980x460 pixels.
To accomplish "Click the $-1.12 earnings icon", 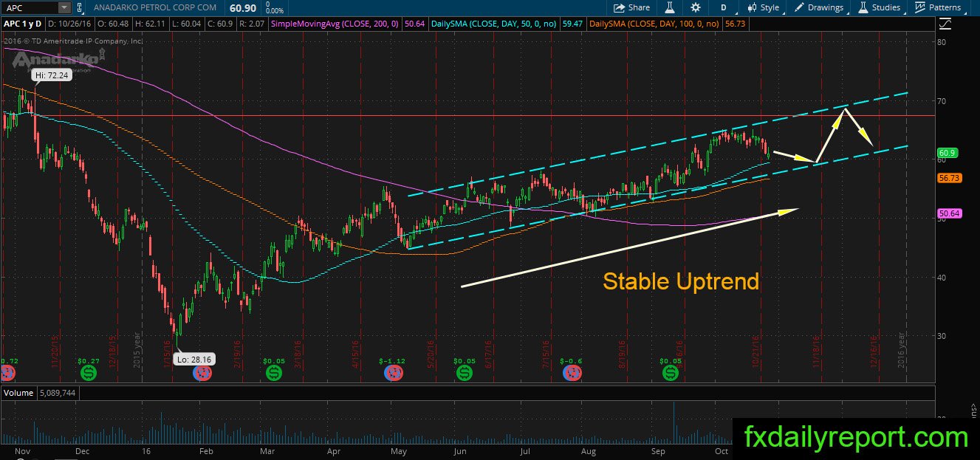I will click(393, 373).
